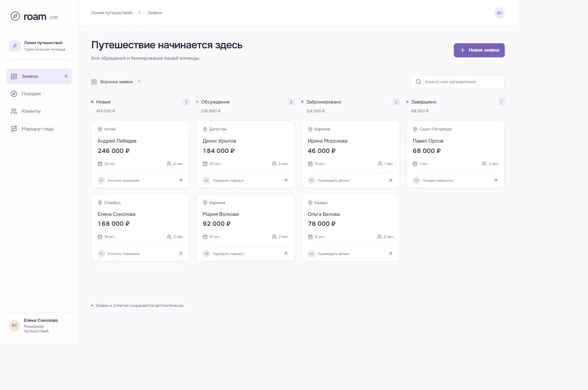This screenshot has height=390, width=588.
Task: Create a new request with Новая заявка
Action: (479, 50)
